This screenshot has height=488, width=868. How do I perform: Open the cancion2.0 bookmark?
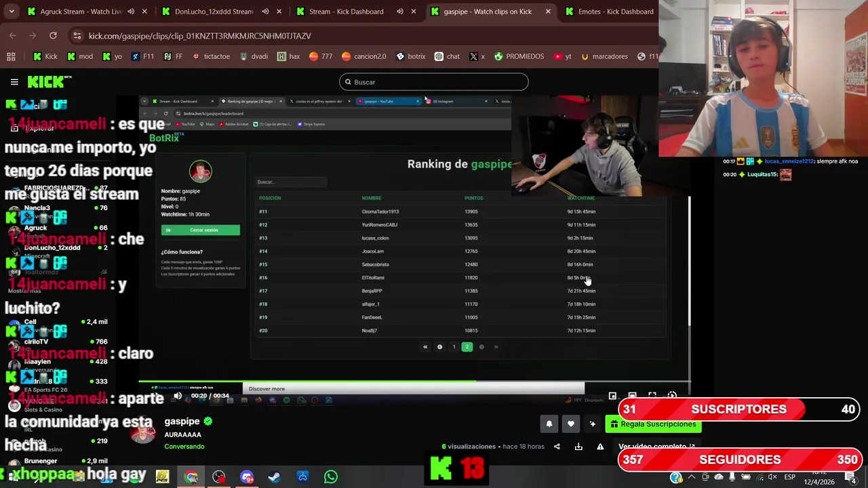(363, 56)
